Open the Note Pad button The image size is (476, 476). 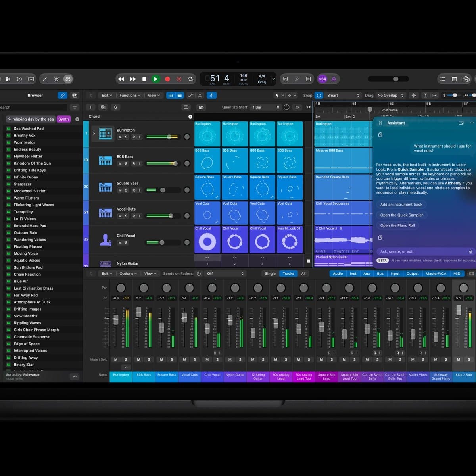(454, 79)
